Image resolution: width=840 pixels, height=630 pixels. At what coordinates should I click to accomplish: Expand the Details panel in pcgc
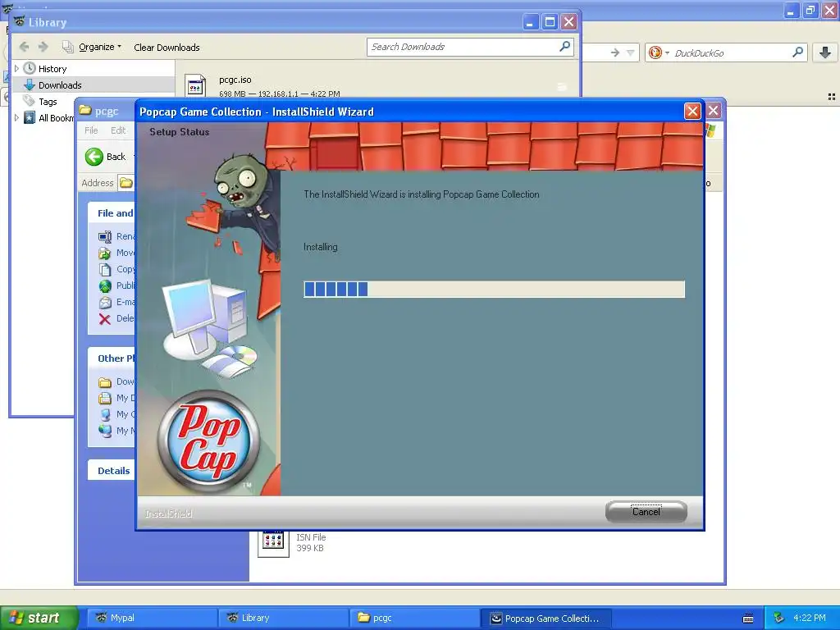(113, 470)
